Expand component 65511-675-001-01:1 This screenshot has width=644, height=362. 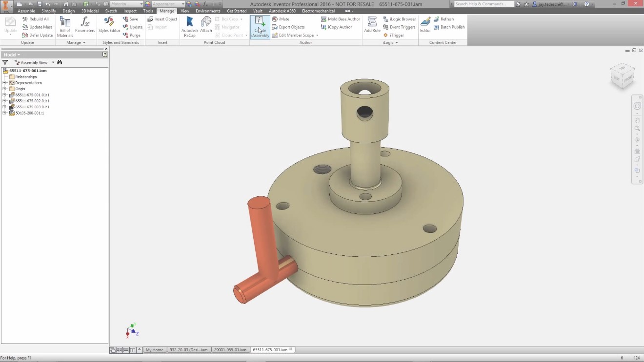click(4, 95)
